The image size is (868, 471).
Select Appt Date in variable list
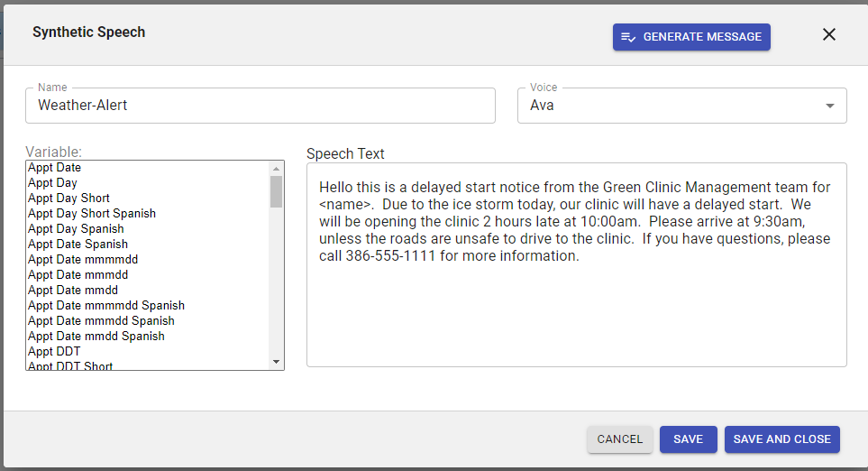[x=55, y=168]
